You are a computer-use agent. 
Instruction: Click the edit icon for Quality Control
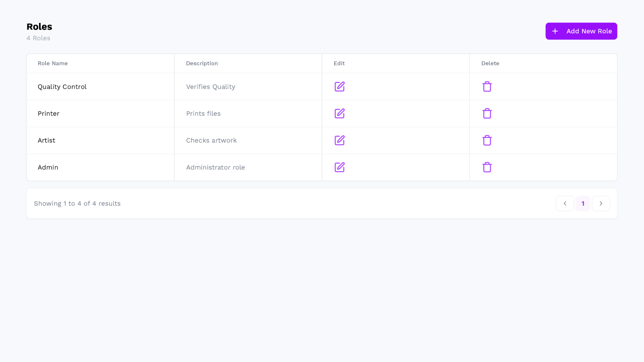(339, 86)
